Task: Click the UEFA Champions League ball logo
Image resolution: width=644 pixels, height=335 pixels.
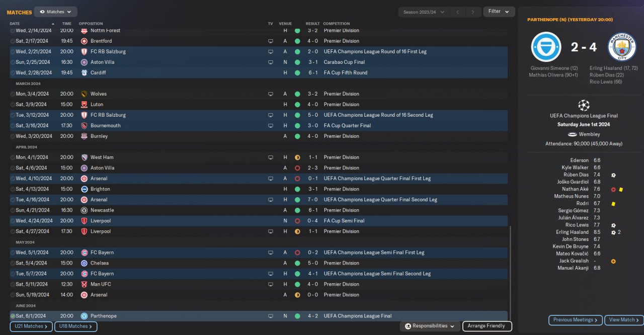Action: (x=584, y=105)
